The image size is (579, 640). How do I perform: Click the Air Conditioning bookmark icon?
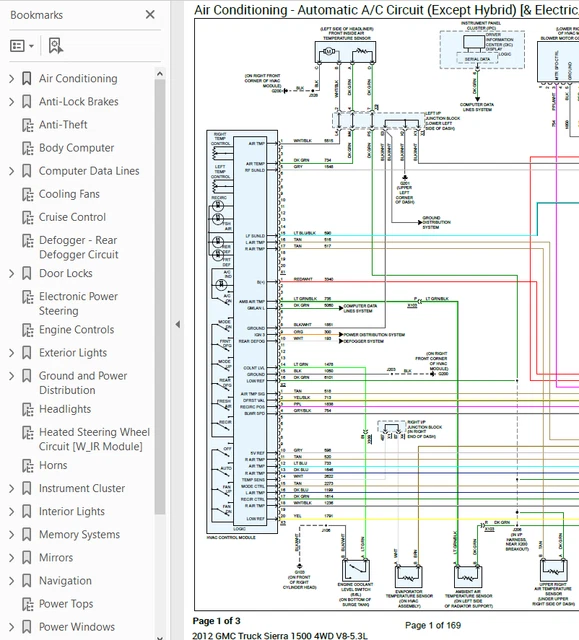pos(27,78)
